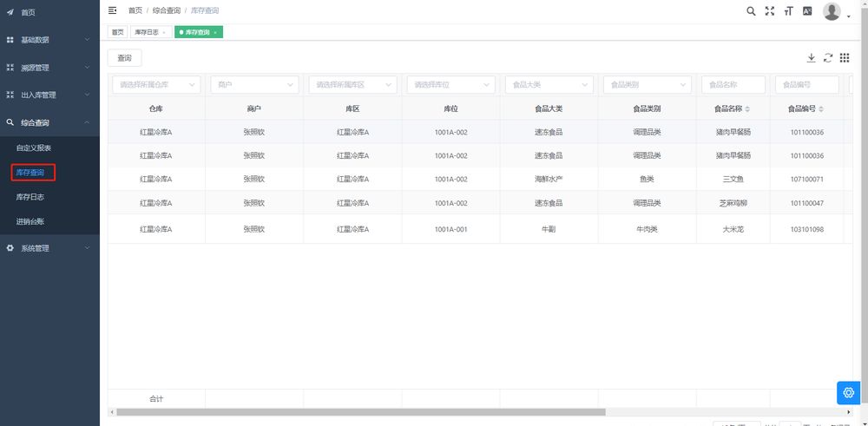This screenshot has height=426, width=868.
Task: Open the search magnifier in top bar
Action: [752, 11]
